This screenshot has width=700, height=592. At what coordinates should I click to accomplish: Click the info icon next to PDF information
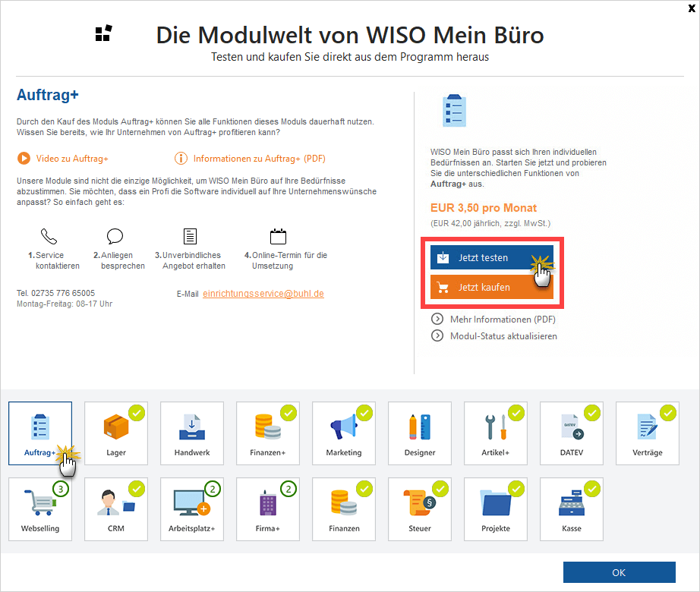pyautogui.click(x=181, y=159)
